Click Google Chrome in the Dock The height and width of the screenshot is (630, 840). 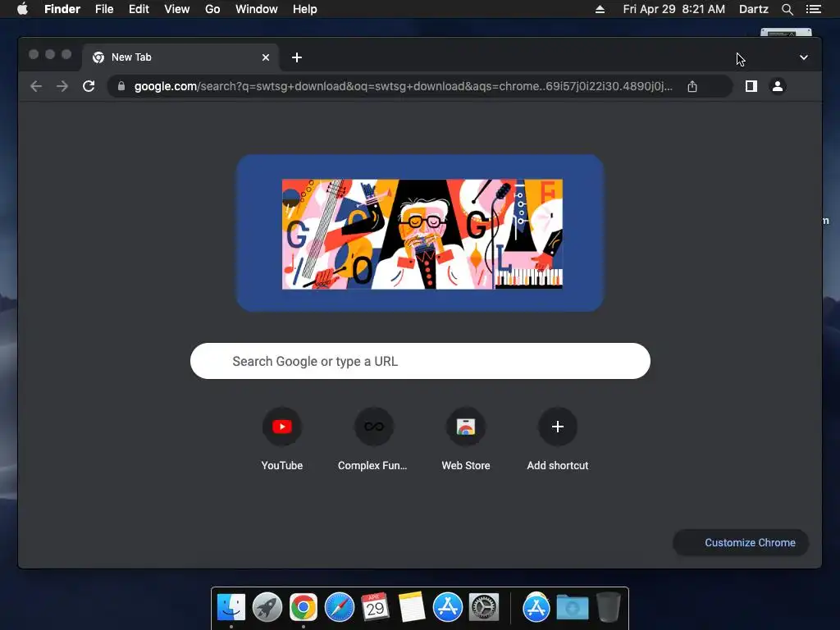click(304, 607)
